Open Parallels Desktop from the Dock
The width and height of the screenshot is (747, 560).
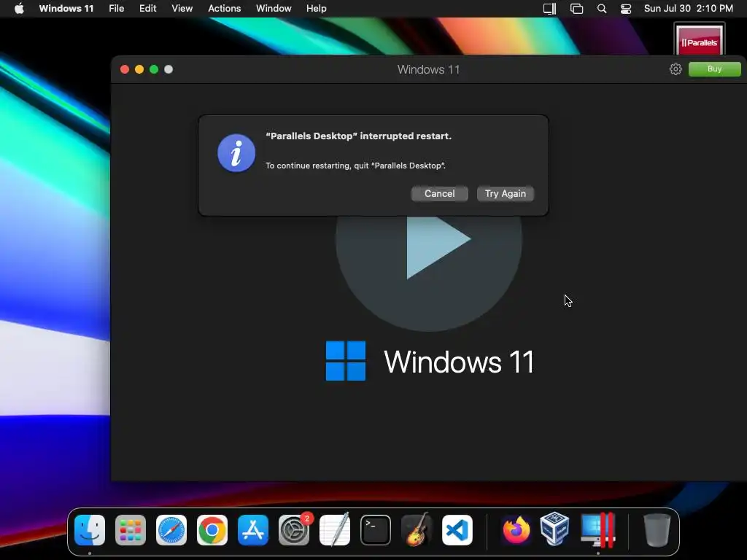pos(598,530)
